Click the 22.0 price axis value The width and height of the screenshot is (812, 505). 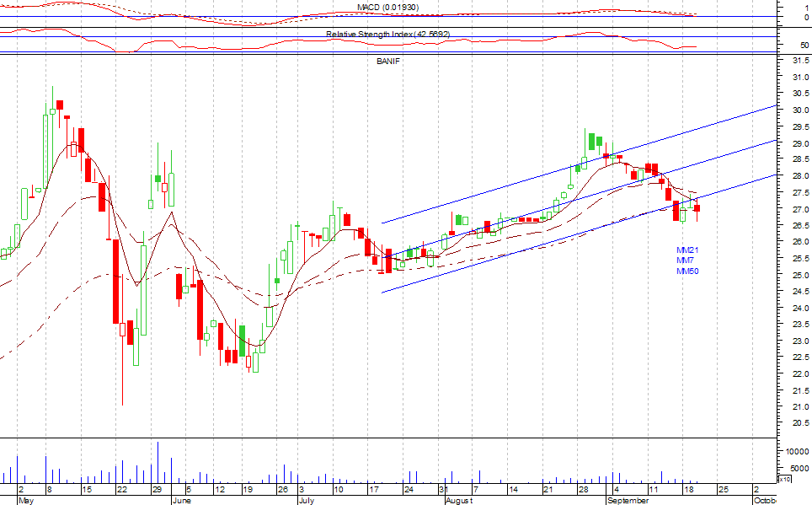click(x=800, y=373)
